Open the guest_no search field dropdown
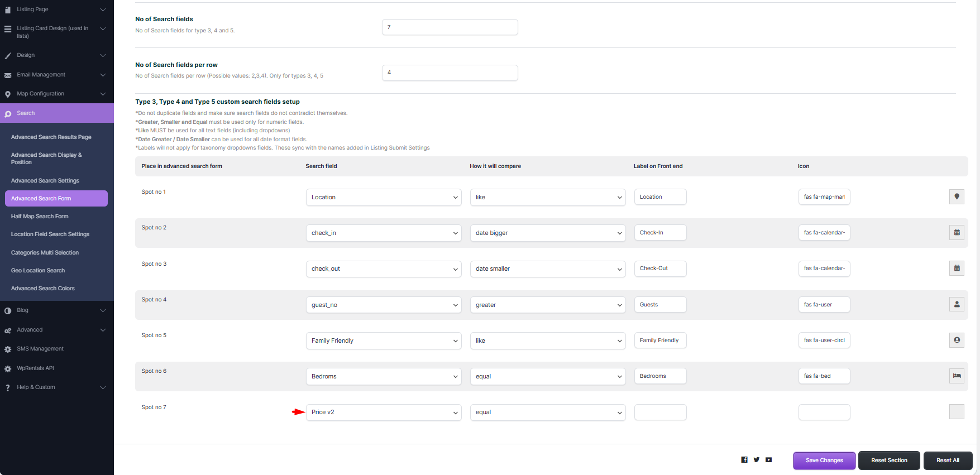Screen dimensions: 980x475 [384, 305]
